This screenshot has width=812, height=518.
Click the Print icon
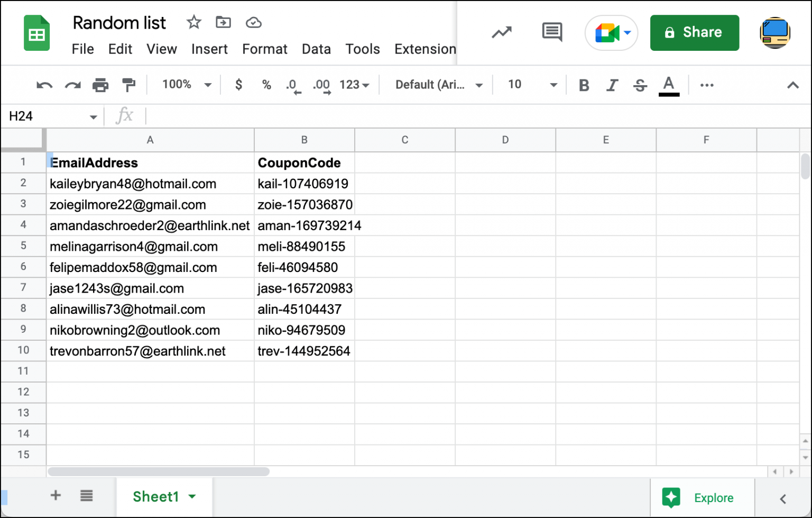(100, 85)
